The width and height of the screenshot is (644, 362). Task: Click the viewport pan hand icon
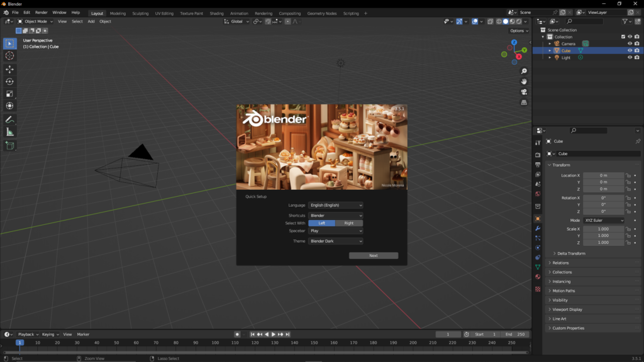tap(524, 82)
